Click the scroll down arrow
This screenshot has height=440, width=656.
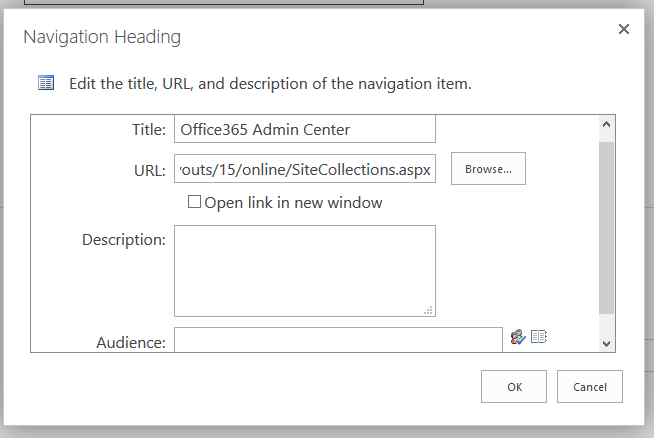click(606, 342)
